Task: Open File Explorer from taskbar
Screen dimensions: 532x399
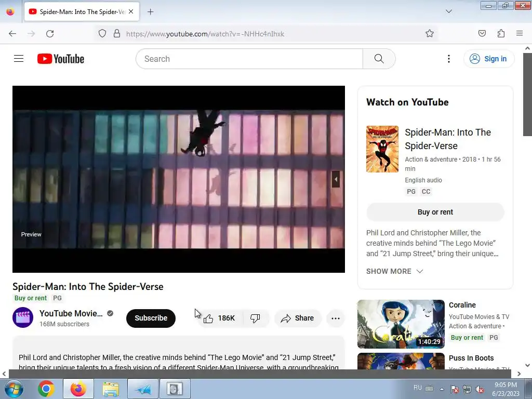Action: [x=111, y=389]
